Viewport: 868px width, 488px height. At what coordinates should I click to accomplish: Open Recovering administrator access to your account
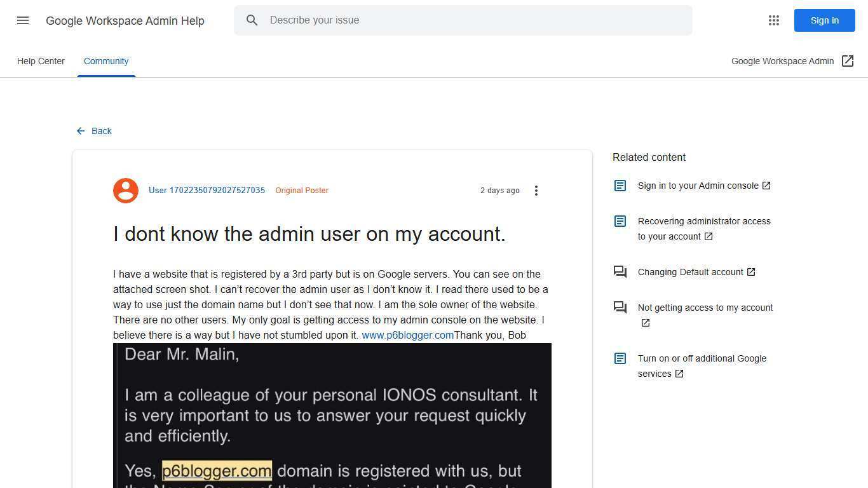pos(704,229)
